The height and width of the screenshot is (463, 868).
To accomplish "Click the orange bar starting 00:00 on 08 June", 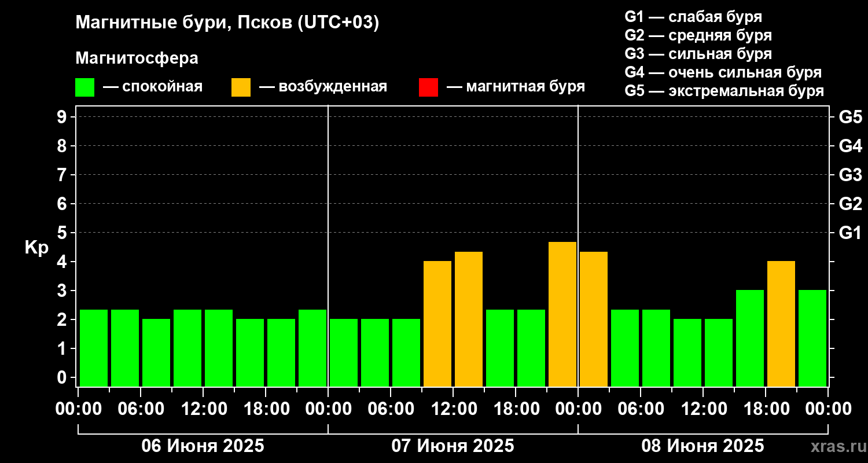I will tap(594, 319).
